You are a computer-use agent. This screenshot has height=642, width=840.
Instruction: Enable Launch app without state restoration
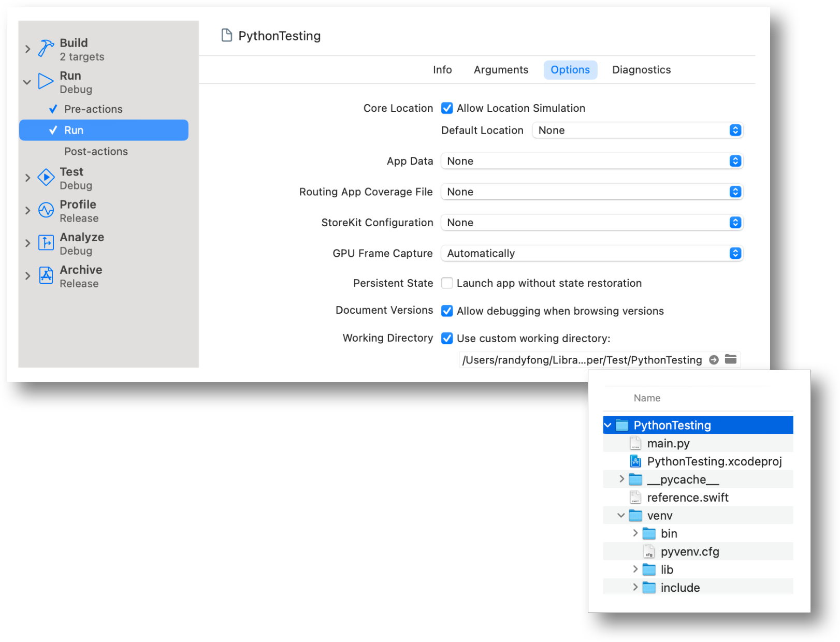(x=447, y=283)
